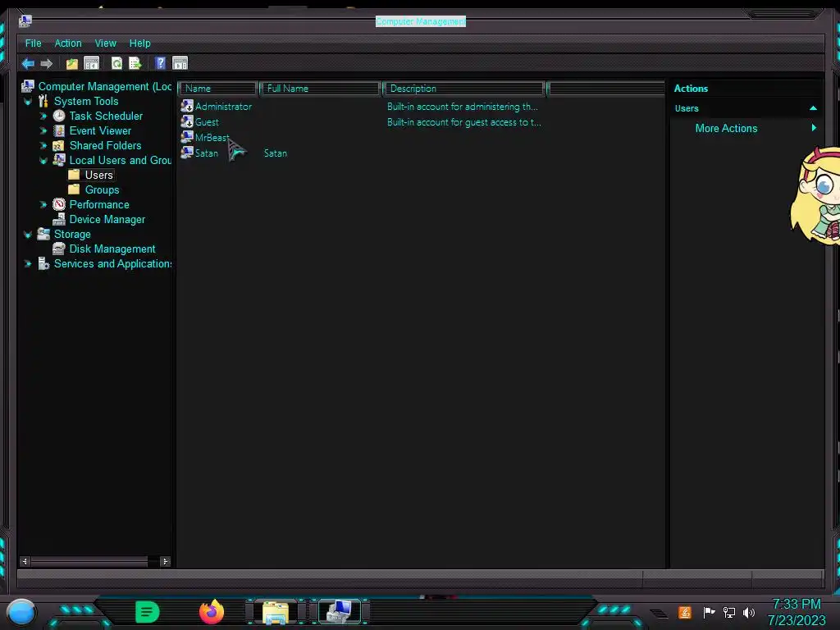840x630 pixels.
Task: Click the tree pane scroll left arrow
Action: point(25,561)
